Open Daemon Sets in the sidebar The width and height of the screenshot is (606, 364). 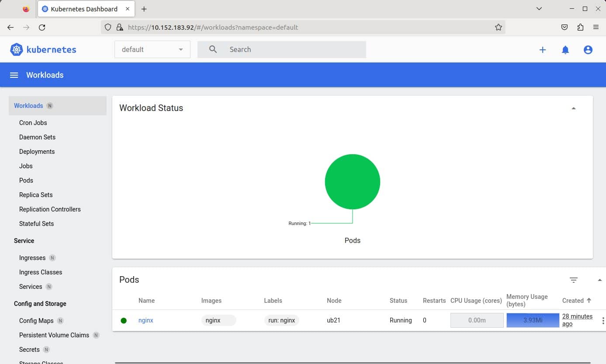click(38, 137)
